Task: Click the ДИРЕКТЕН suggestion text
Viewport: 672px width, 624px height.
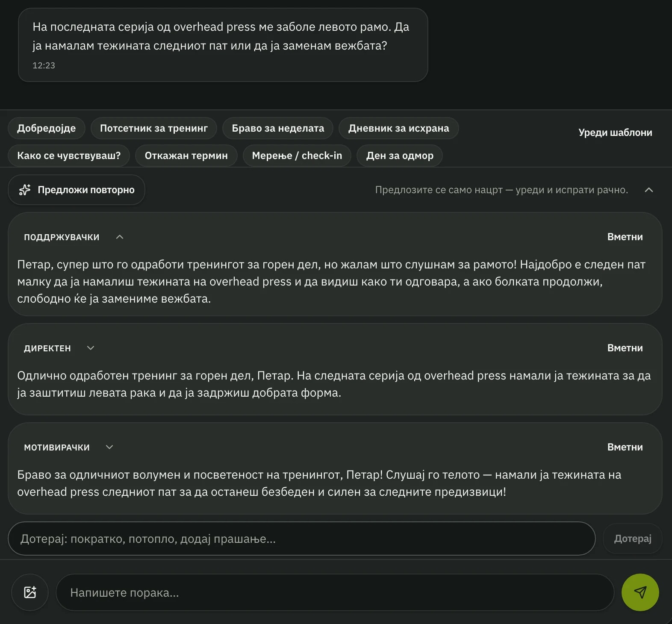Action: [x=334, y=384]
